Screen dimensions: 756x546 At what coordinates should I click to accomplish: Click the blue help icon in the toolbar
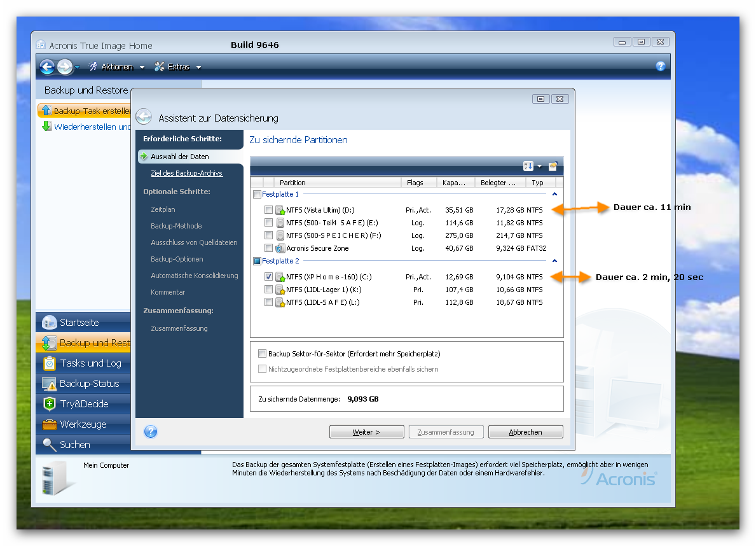coord(661,66)
